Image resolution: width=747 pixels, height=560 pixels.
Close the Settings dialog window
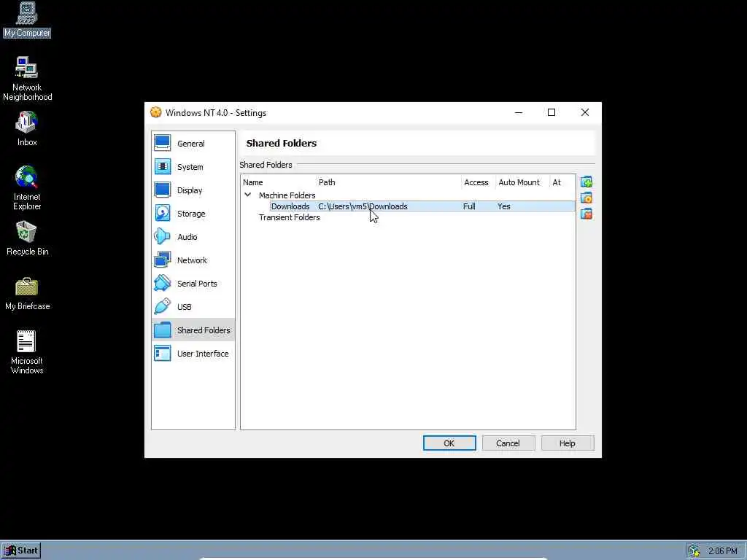click(585, 112)
